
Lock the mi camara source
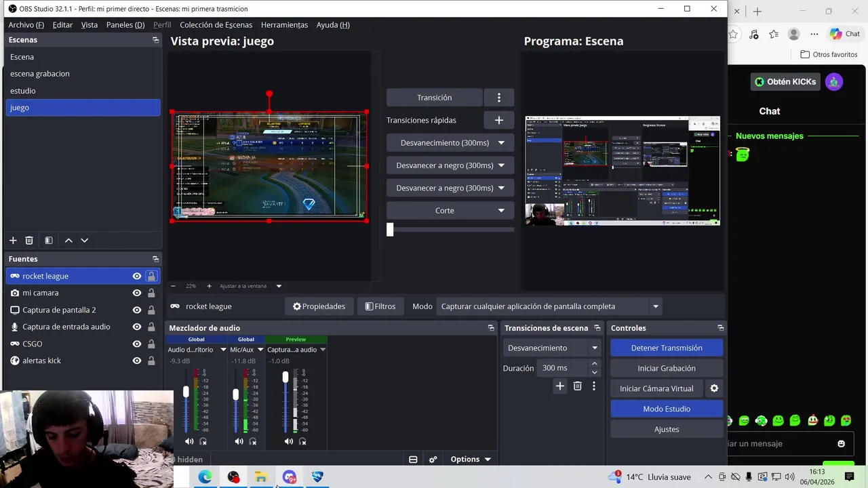pos(151,293)
